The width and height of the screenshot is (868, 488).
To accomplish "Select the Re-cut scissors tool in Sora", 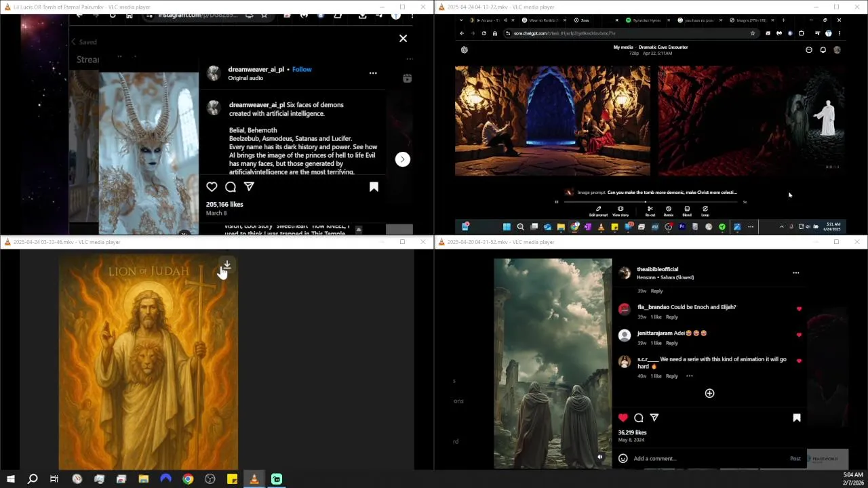I will tap(650, 211).
